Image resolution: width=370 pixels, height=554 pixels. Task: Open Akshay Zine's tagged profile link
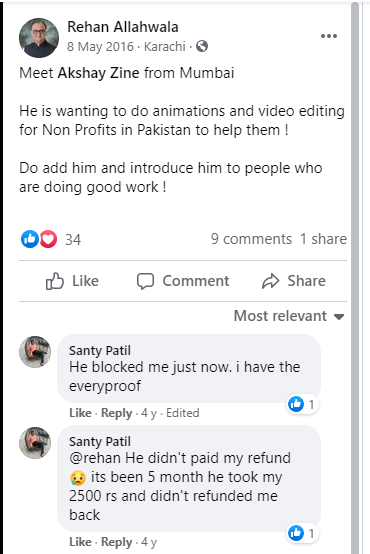click(x=98, y=73)
